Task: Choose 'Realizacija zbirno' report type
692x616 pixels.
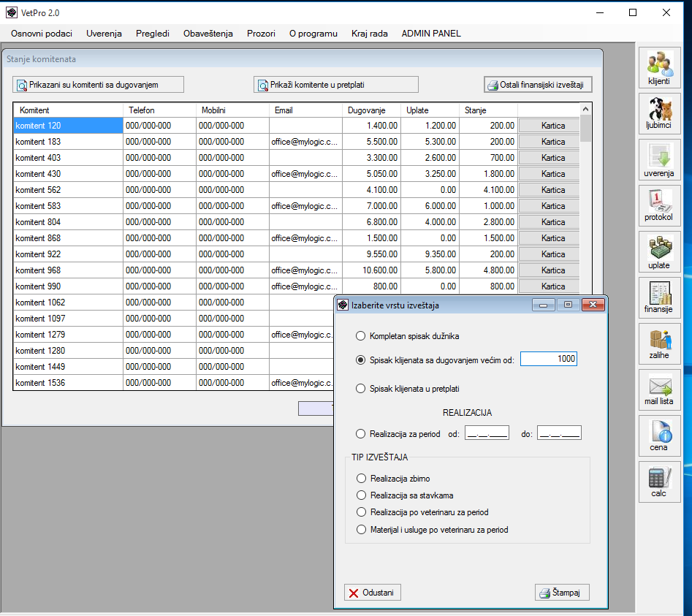Action: point(360,479)
